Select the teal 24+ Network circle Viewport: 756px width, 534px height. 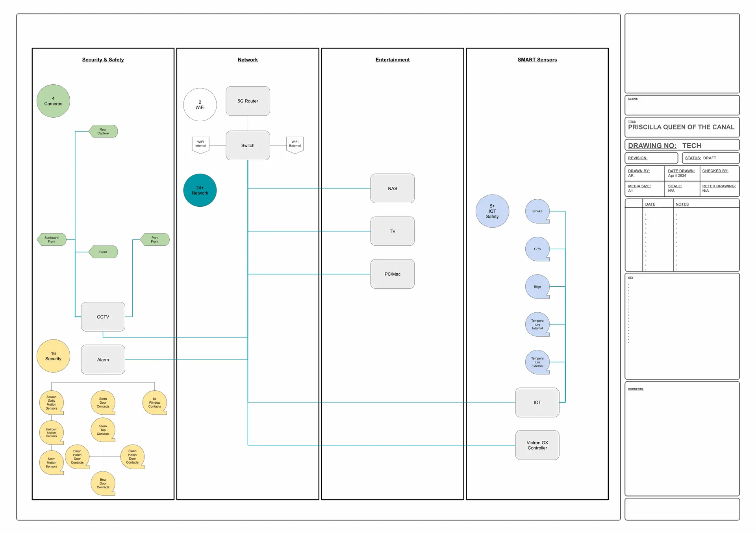(200, 190)
